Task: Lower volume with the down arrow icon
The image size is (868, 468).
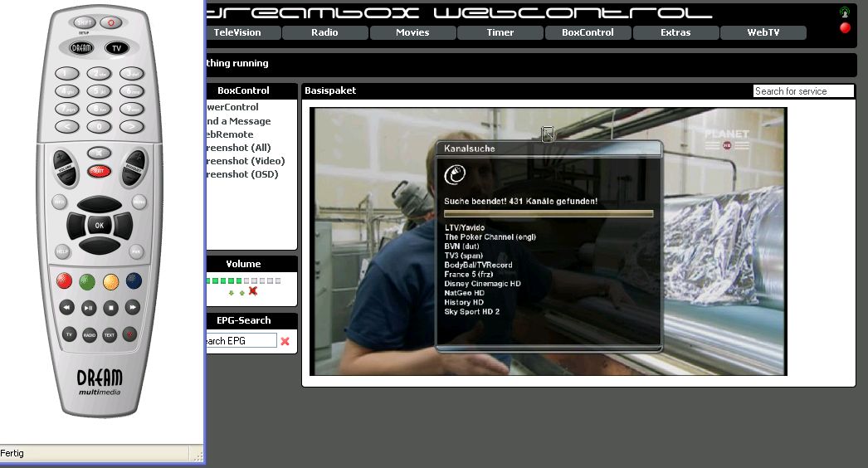Action: [x=232, y=292]
